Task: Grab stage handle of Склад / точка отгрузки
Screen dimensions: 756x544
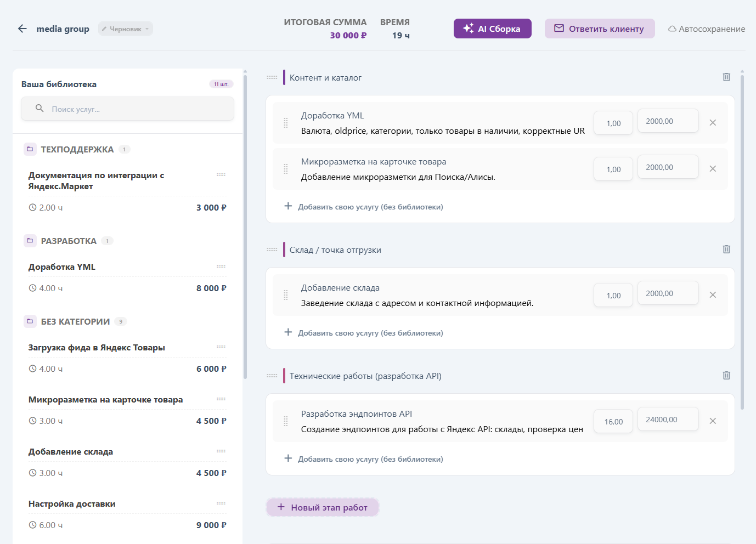Action: coord(272,250)
